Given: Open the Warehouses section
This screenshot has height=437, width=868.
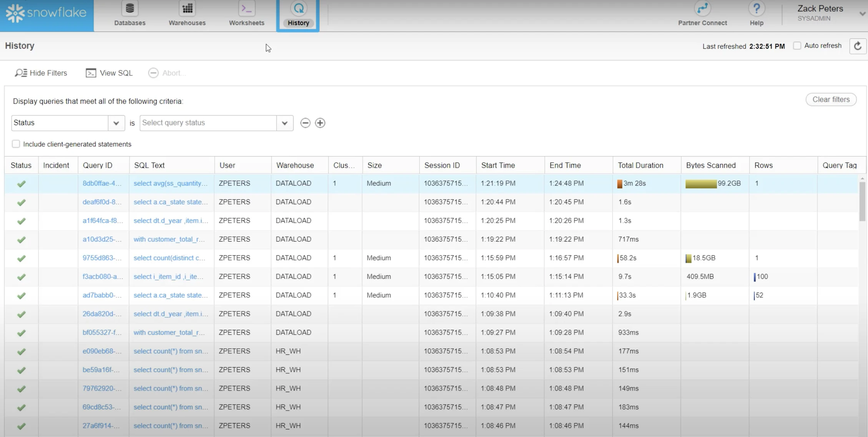Looking at the screenshot, I should click(187, 13).
